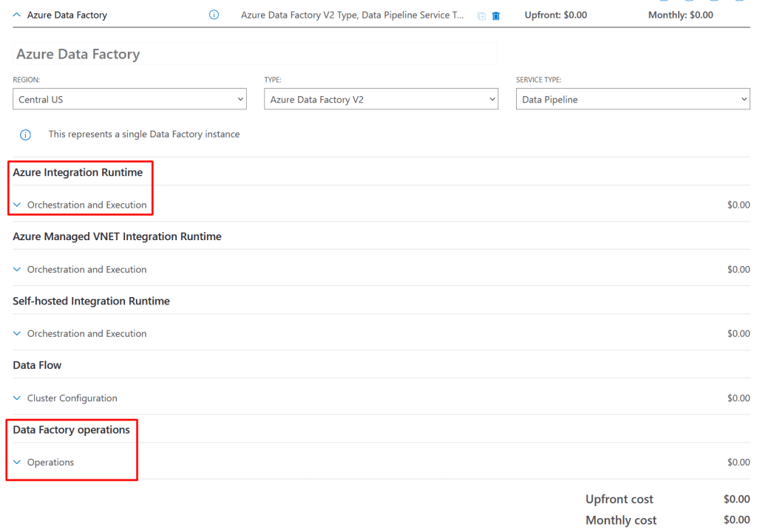Click the Data Flow section heading

(37, 365)
